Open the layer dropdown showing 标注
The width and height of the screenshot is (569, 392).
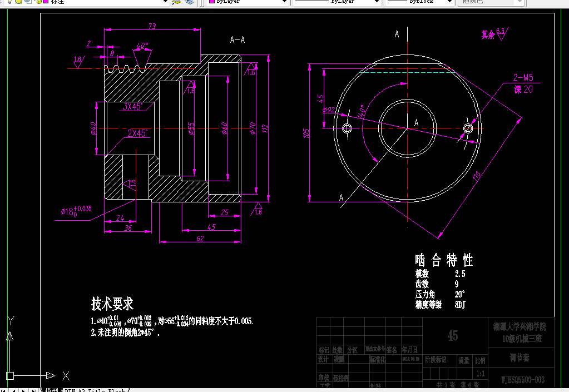pos(166,2)
